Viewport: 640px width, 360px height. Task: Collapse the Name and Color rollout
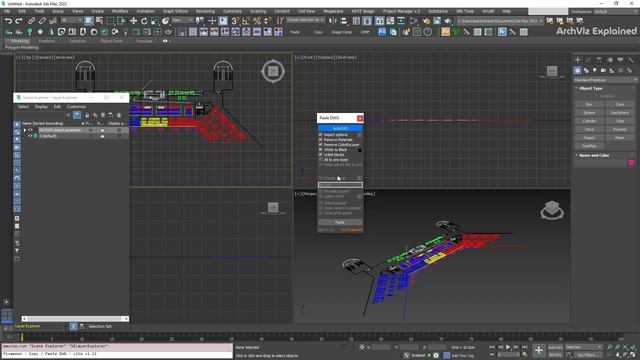(594, 156)
